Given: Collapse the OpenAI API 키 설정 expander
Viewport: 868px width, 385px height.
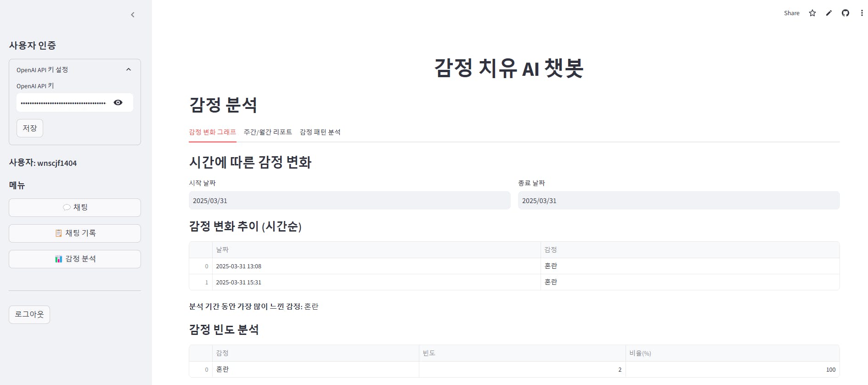Looking at the screenshot, I should tap(75, 69).
